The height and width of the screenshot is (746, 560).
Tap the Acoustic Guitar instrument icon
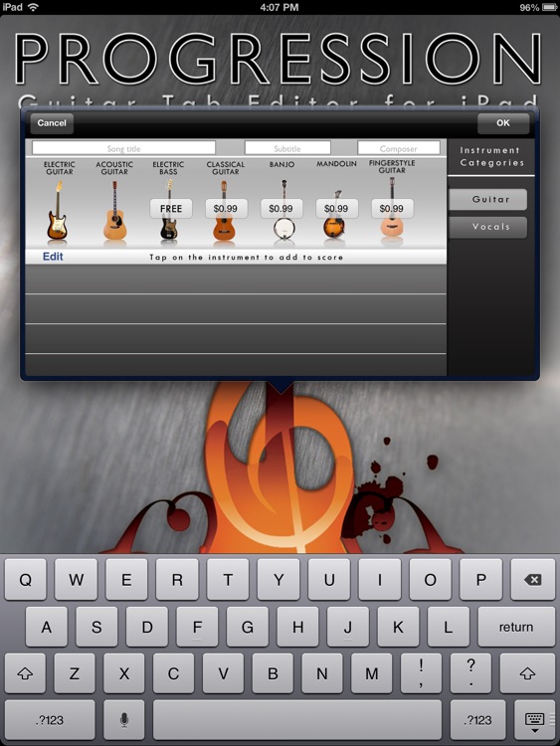coord(114,210)
